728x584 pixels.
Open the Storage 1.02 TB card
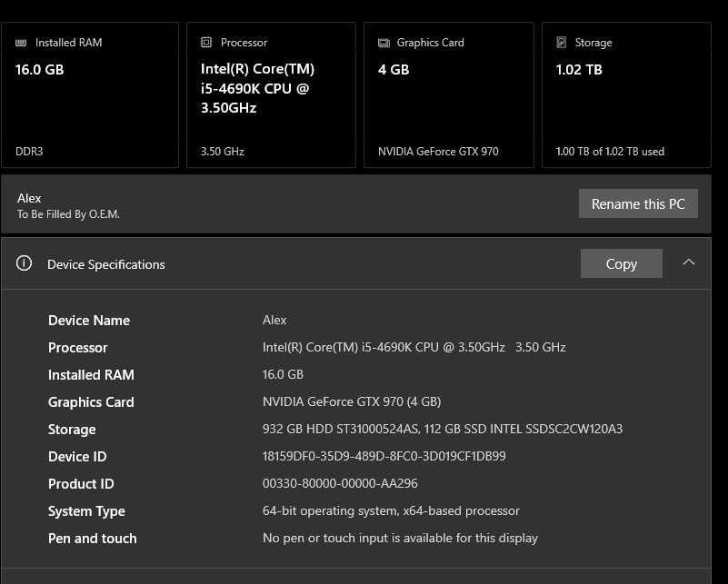tap(626, 95)
